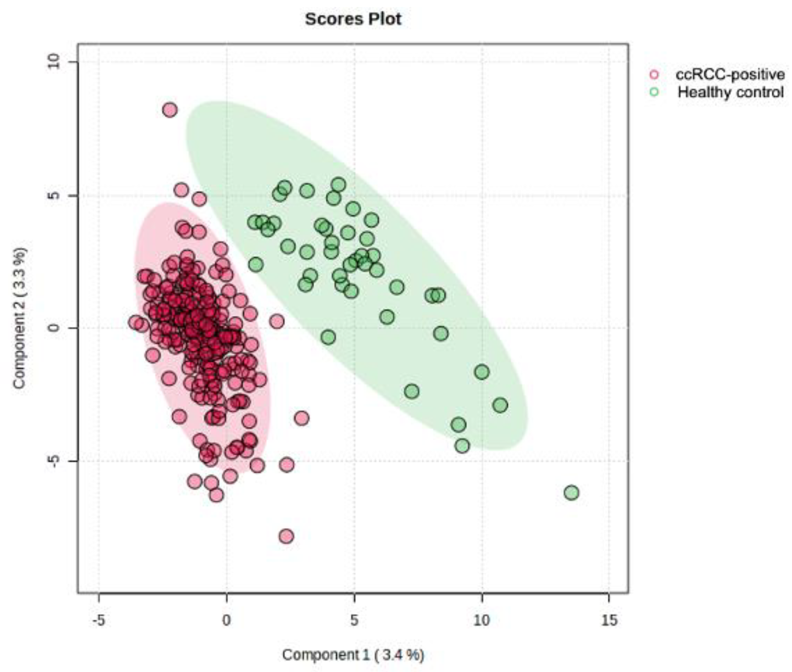Click the Healthy control green legend marker
Image resolution: width=792 pixels, height=672 pixels.
654,92
